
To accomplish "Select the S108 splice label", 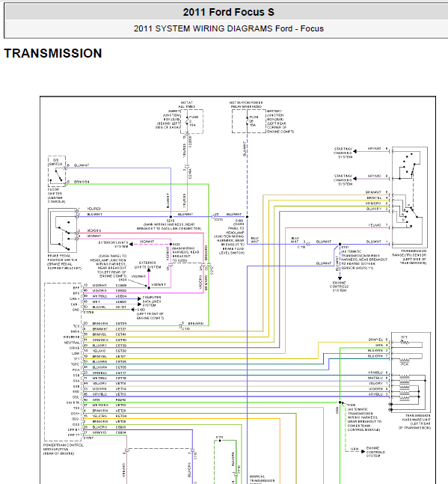I will pyautogui.click(x=352, y=405).
